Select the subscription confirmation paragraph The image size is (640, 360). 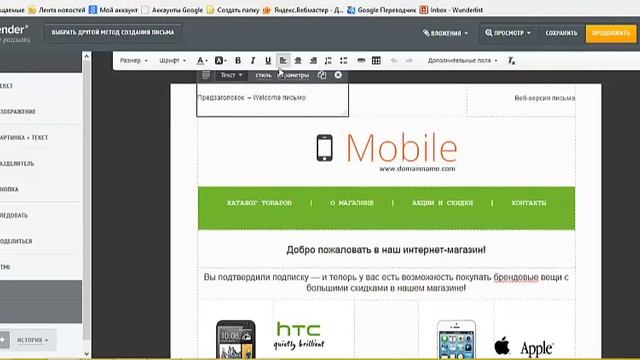pos(386,282)
